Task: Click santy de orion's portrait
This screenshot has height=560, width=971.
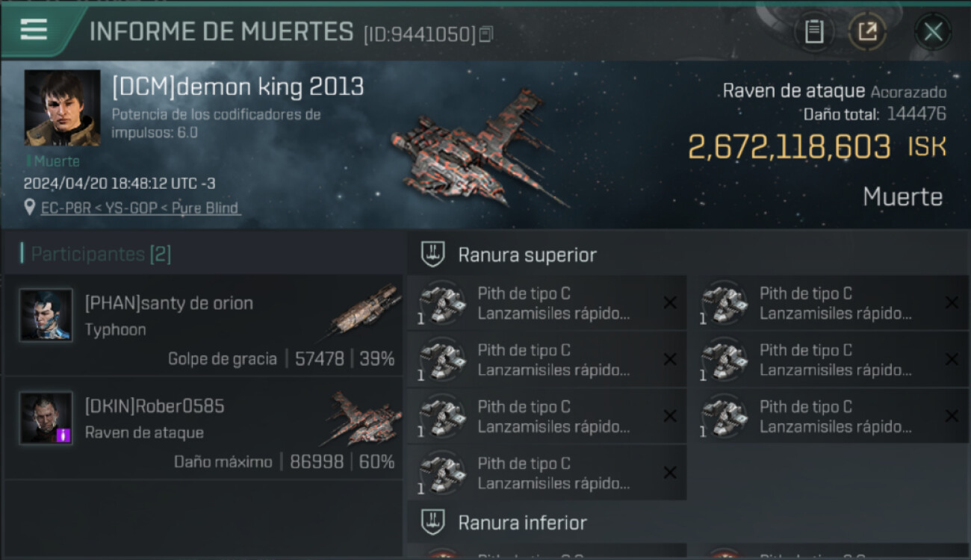Action: coord(46,315)
